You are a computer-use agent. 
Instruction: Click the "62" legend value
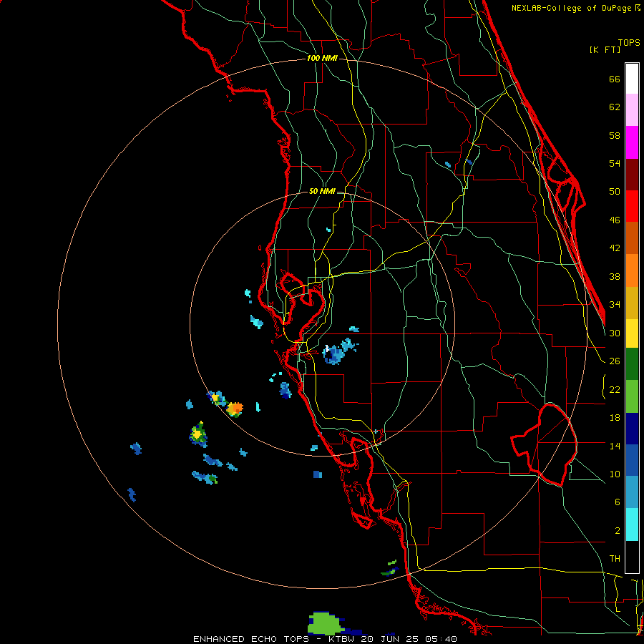click(x=615, y=107)
